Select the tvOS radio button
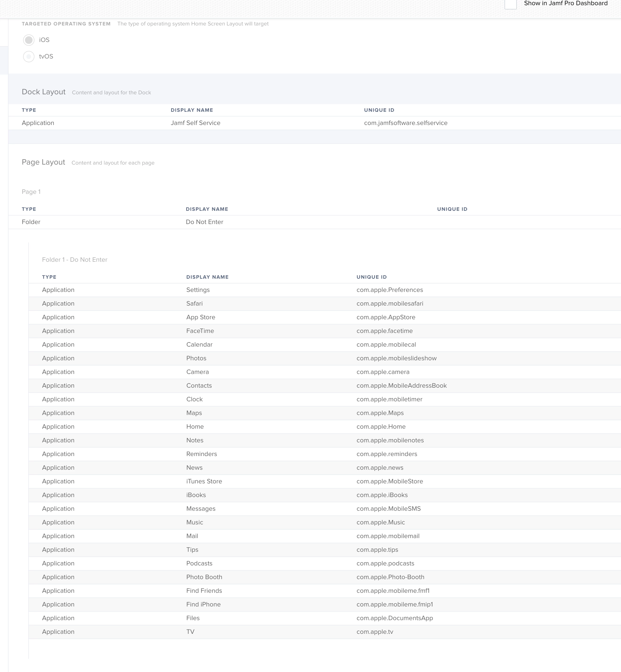Screen dimensions: 621x672 [x=29, y=56]
